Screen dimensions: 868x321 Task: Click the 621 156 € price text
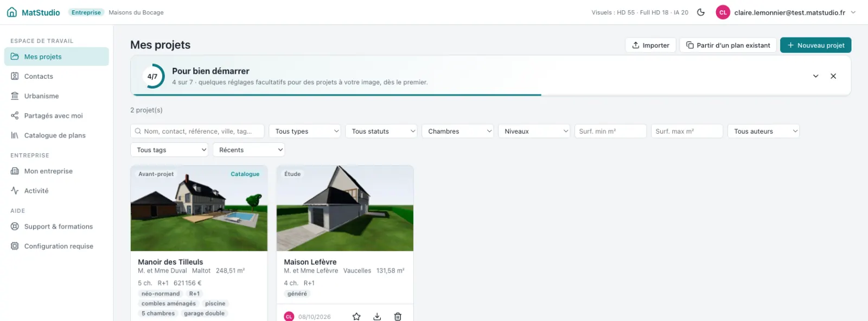(188, 283)
